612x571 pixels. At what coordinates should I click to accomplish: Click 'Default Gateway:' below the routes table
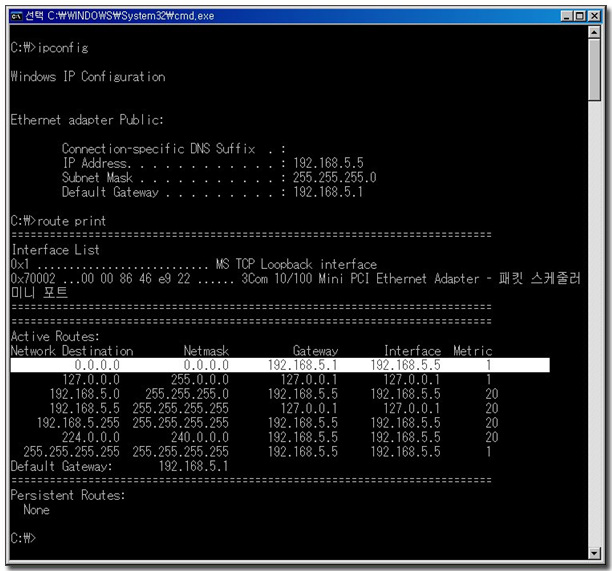[62, 466]
